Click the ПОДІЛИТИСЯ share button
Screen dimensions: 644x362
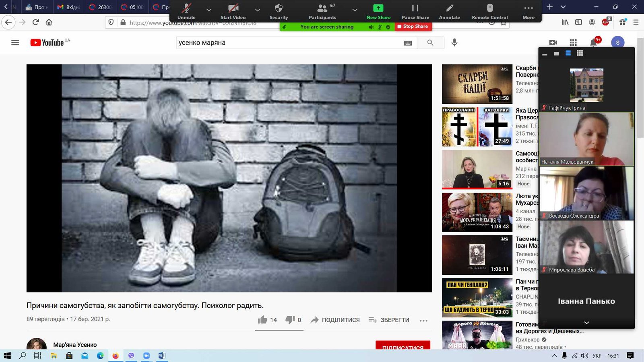pos(335,320)
